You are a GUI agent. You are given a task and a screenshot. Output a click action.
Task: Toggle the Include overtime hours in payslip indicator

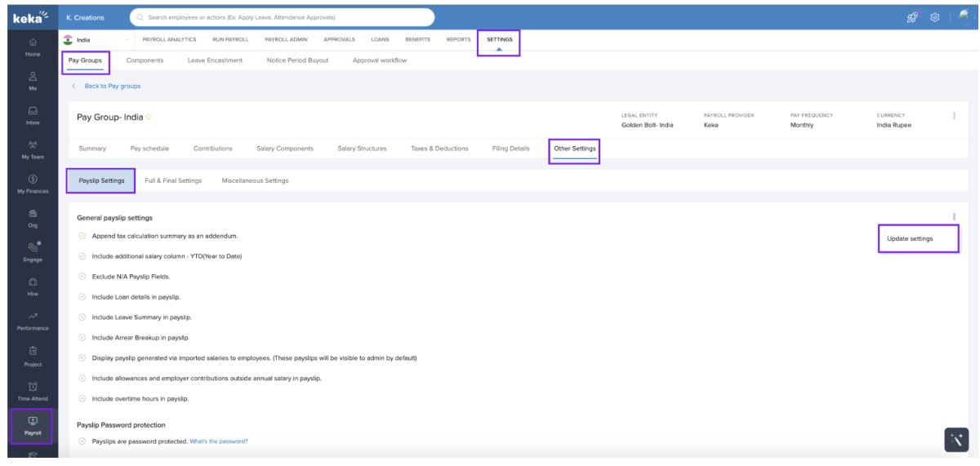tap(82, 399)
